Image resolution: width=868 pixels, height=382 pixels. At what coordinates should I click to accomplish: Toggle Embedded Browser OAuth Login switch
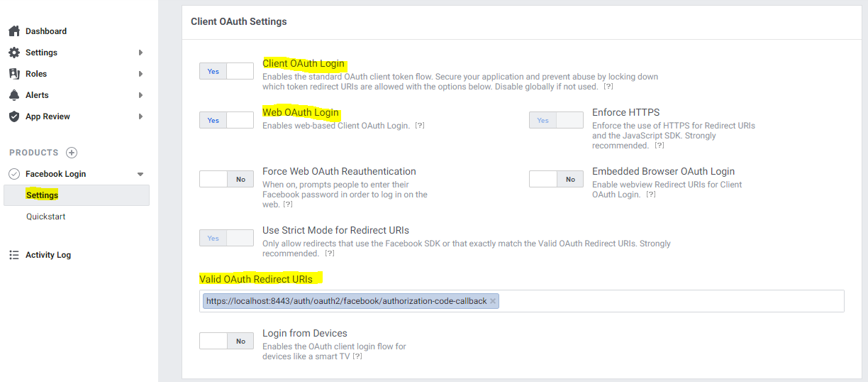point(556,179)
